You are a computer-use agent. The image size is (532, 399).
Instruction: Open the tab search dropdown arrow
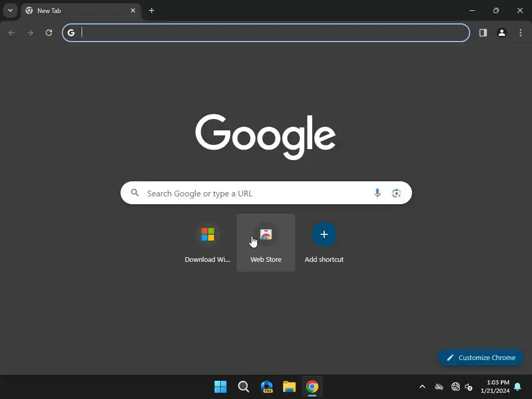pyautogui.click(x=10, y=10)
